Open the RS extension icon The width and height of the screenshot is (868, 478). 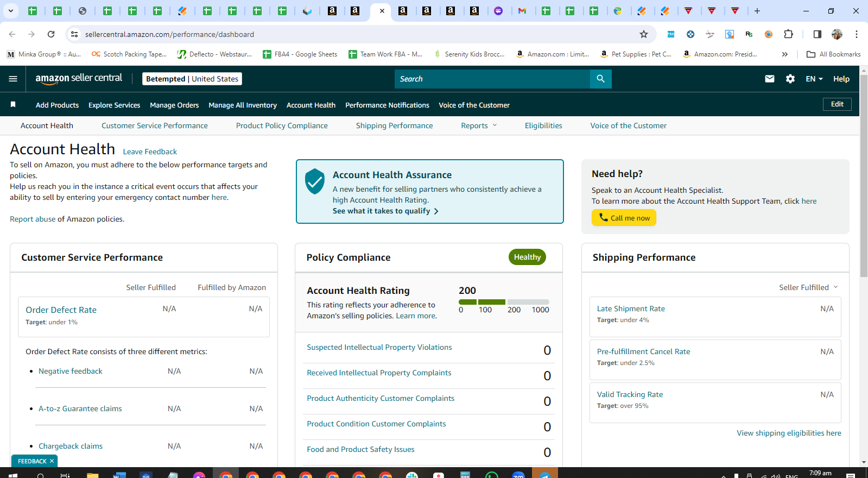pos(749,34)
